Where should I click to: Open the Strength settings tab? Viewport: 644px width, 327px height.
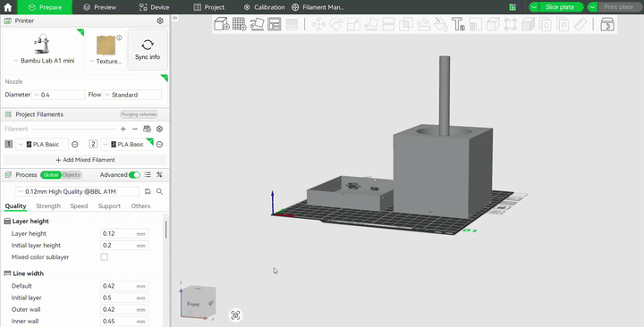pyautogui.click(x=48, y=206)
